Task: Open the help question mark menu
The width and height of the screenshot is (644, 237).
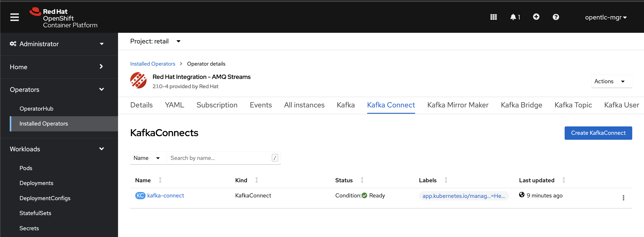Action: (x=556, y=17)
